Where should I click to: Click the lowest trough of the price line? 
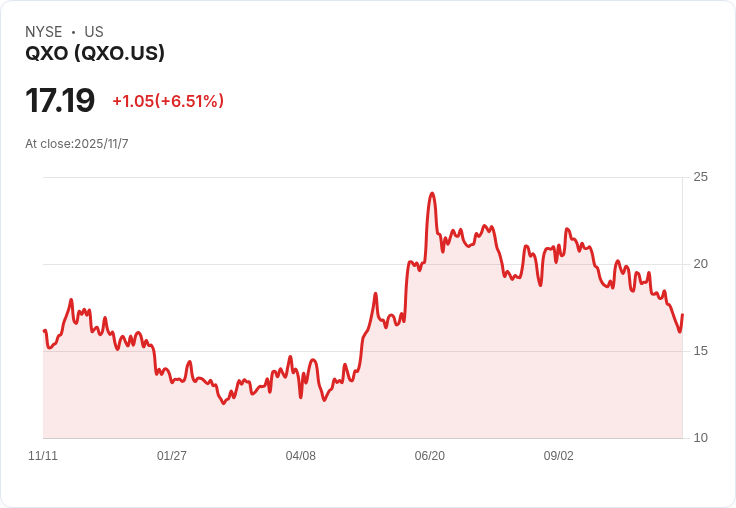click(224, 403)
